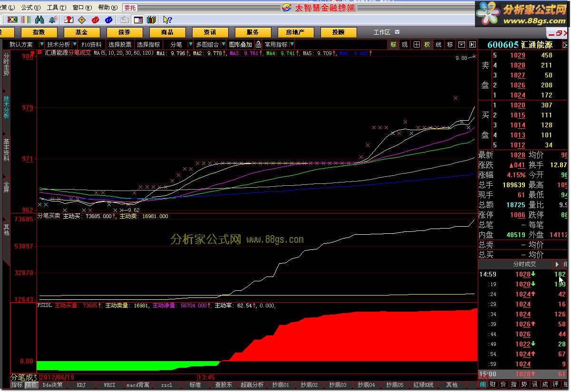
Task: Click the window layout toolbar icon
Action: point(138,19)
